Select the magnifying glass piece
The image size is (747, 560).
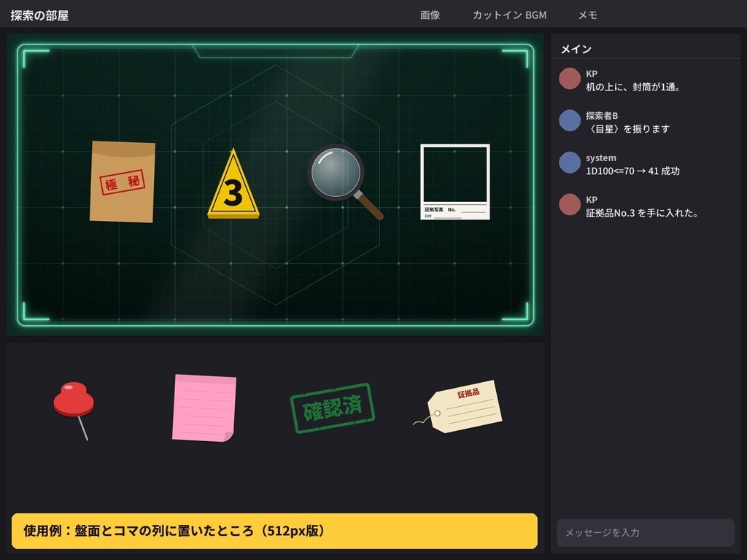[345, 182]
